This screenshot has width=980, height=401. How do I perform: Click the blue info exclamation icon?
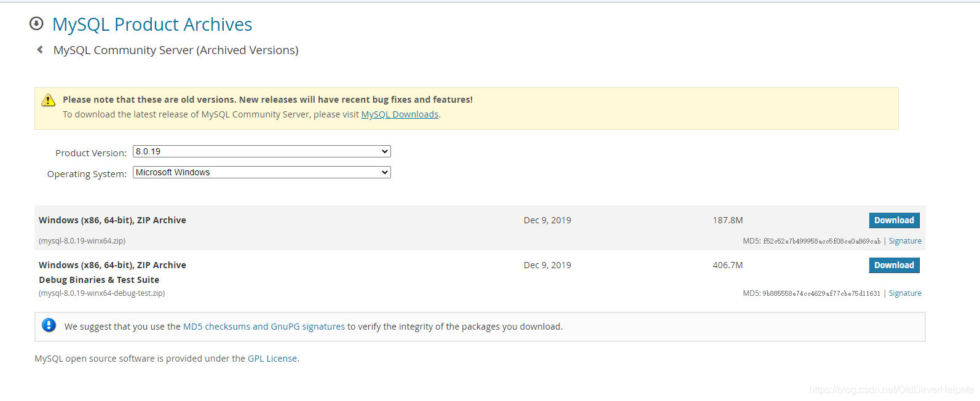49,325
